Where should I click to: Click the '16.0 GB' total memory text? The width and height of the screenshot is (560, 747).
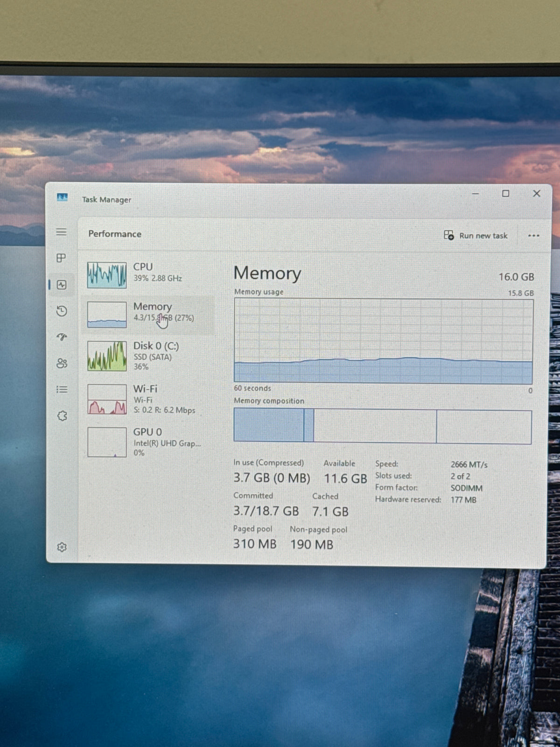click(x=516, y=277)
